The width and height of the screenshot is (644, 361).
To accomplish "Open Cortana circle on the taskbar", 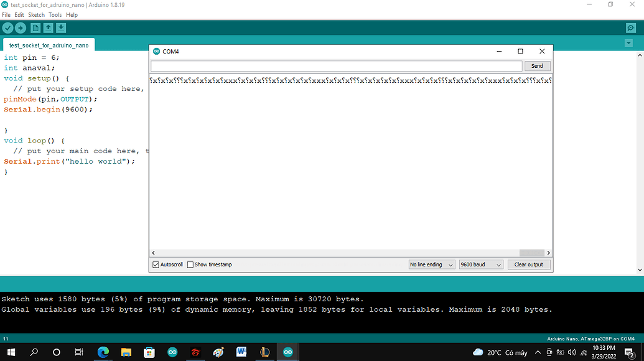I will click(x=57, y=352).
